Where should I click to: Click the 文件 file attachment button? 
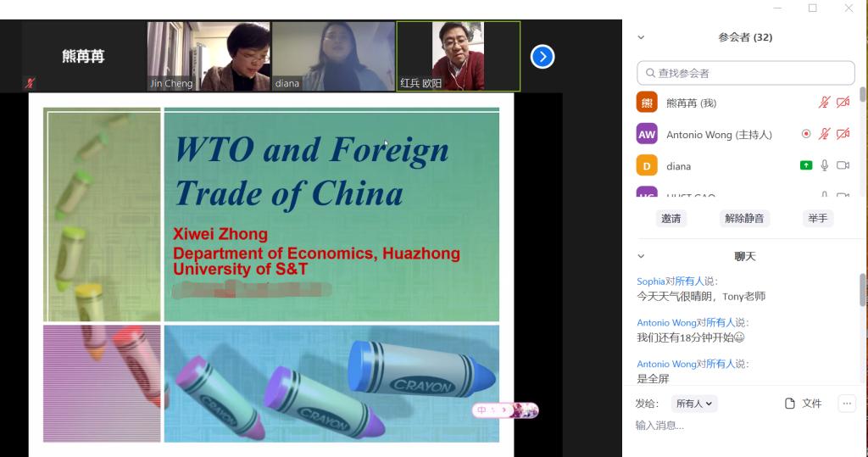(804, 404)
